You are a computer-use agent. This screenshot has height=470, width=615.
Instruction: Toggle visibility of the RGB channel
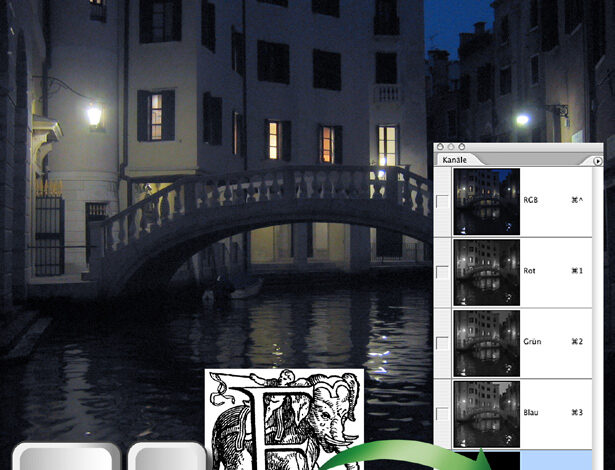click(x=442, y=202)
